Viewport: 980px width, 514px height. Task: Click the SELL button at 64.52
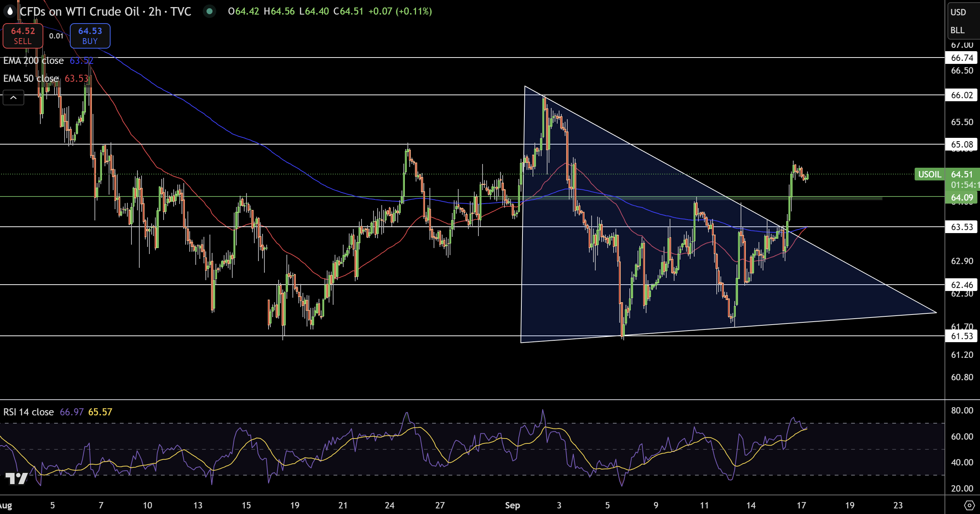[x=22, y=35]
